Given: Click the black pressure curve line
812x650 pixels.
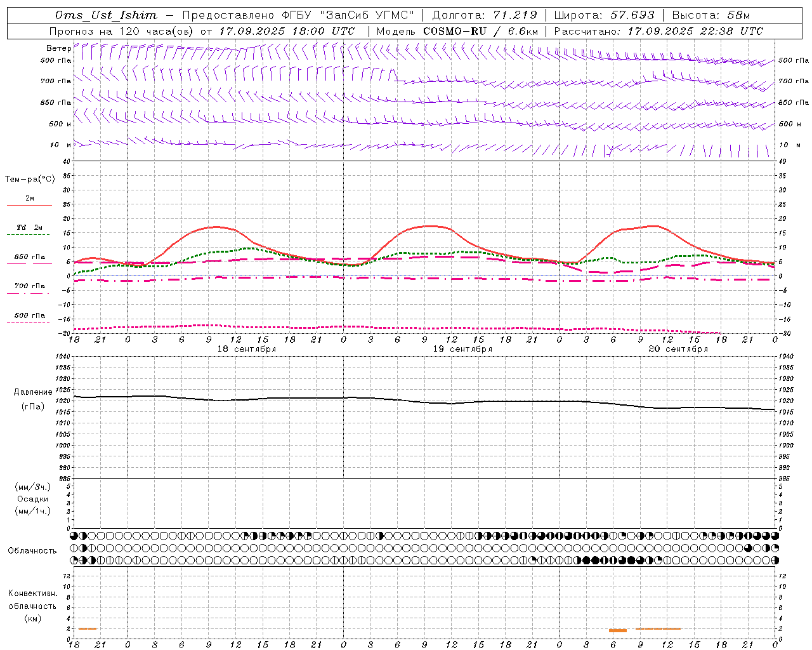Looking at the screenshot, I should (424, 401).
